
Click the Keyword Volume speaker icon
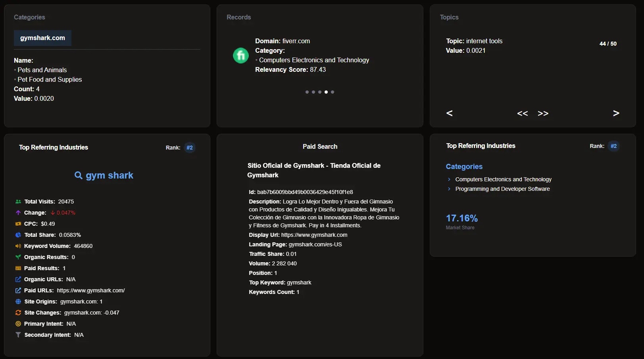click(x=18, y=246)
